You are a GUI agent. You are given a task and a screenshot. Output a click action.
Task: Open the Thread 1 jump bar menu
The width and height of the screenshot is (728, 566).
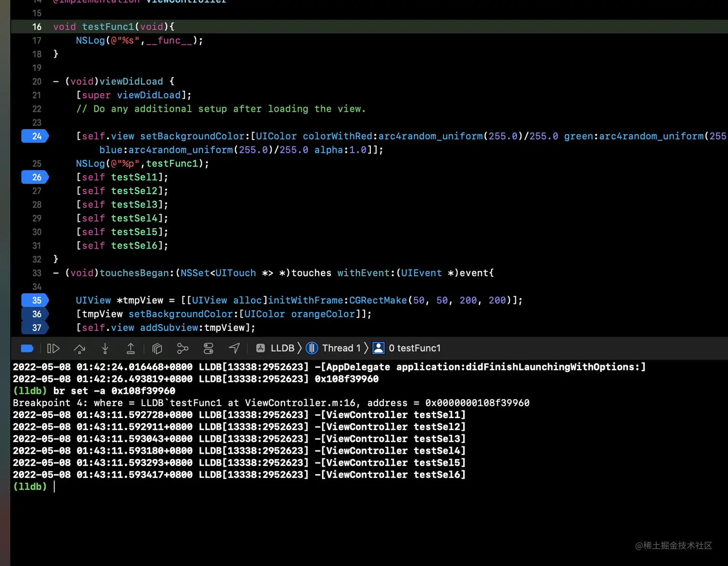[x=341, y=348]
